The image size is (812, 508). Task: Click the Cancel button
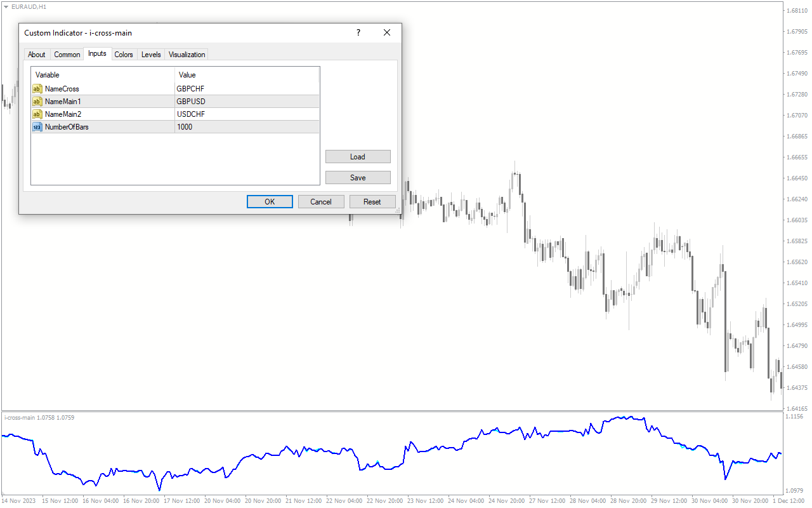pos(321,202)
